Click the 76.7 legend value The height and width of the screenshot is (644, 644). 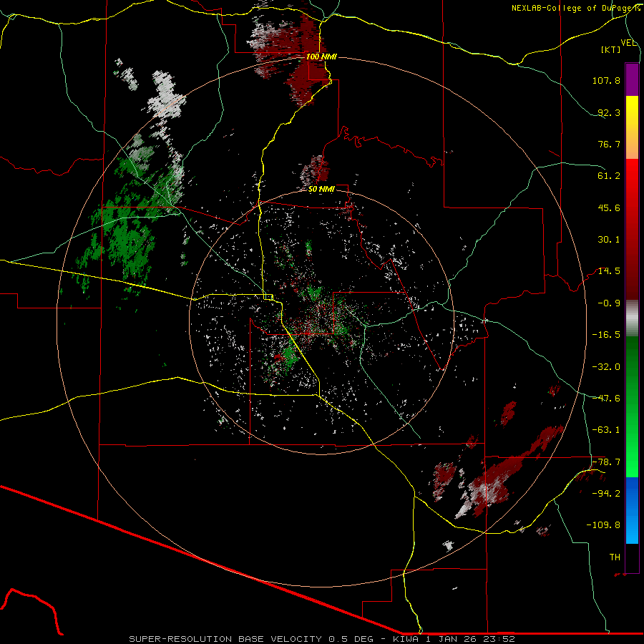(609, 144)
